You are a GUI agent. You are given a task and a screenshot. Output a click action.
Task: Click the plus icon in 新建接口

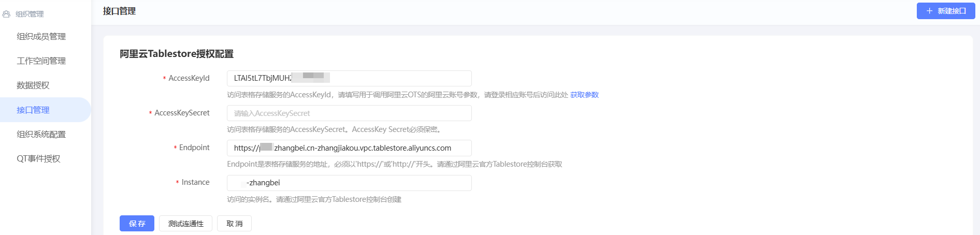point(930,11)
